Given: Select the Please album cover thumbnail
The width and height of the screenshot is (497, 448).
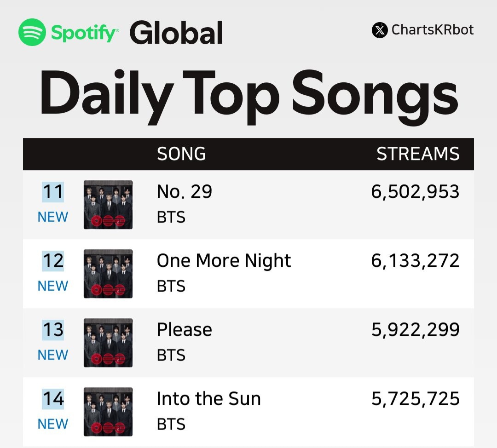Looking at the screenshot, I should (x=108, y=343).
